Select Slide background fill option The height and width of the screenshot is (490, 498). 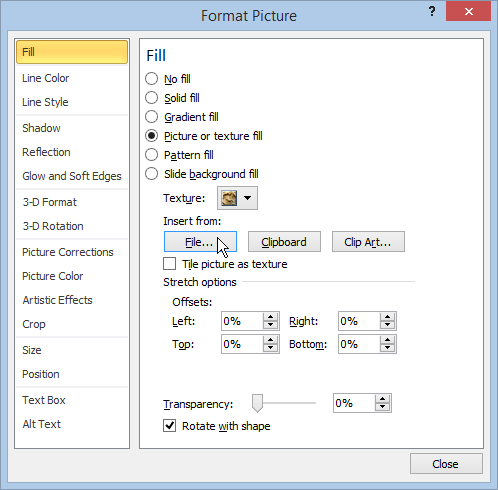(151, 174)
